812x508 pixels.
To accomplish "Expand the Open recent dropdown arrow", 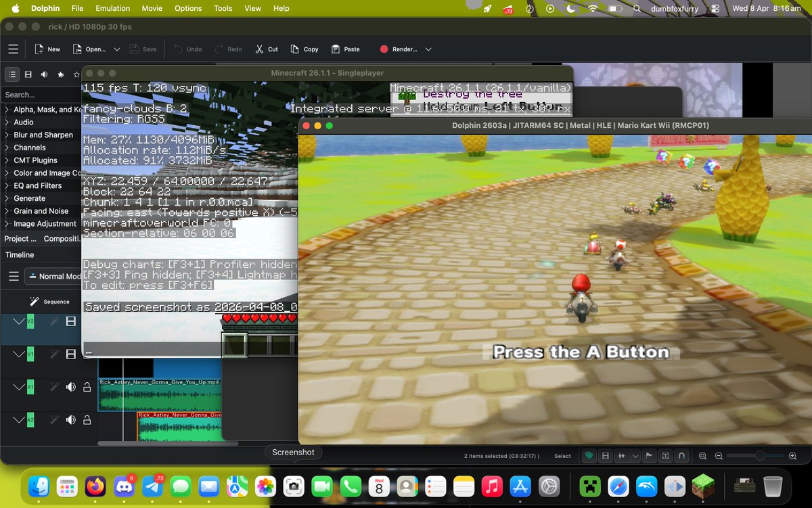I will point(117,49).
